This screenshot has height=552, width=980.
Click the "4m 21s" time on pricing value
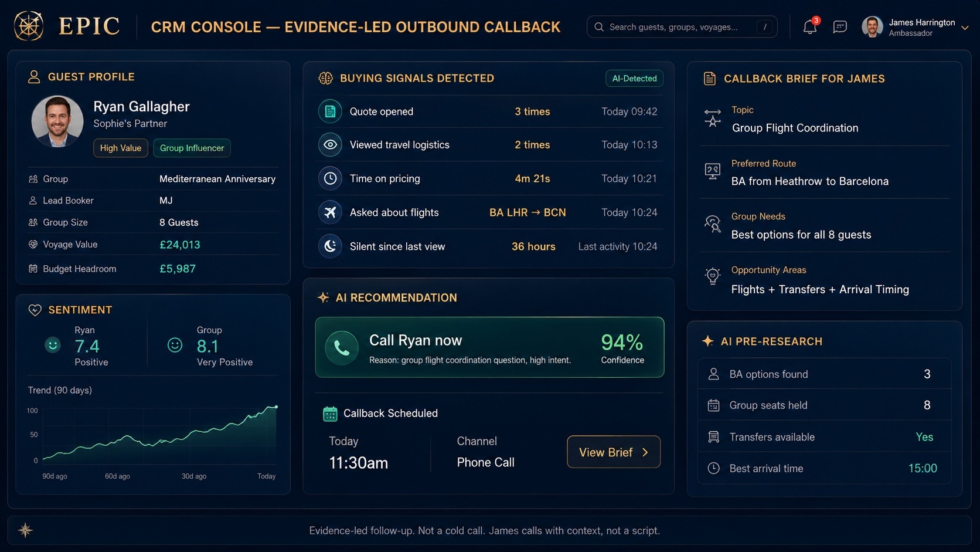click(x=532, y=178)
